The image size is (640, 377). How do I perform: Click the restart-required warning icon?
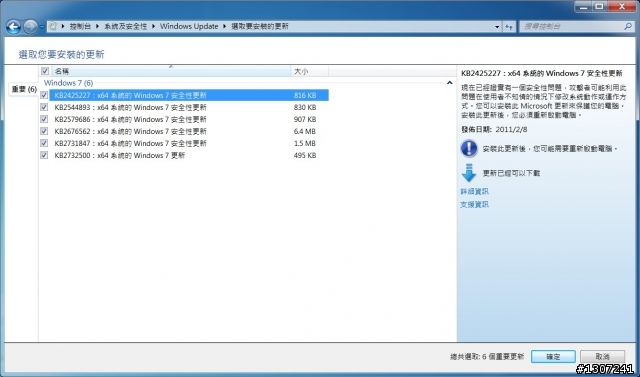point(469,149)
